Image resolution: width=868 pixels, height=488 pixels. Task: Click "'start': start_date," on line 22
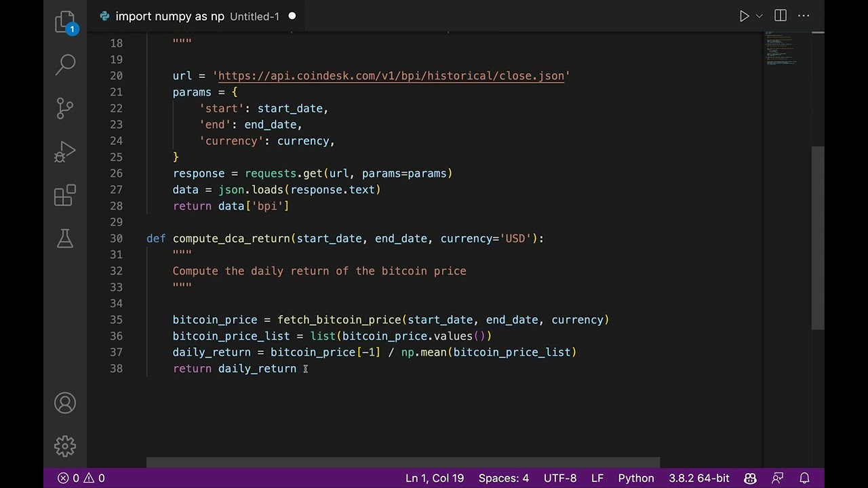pos(264,108)
